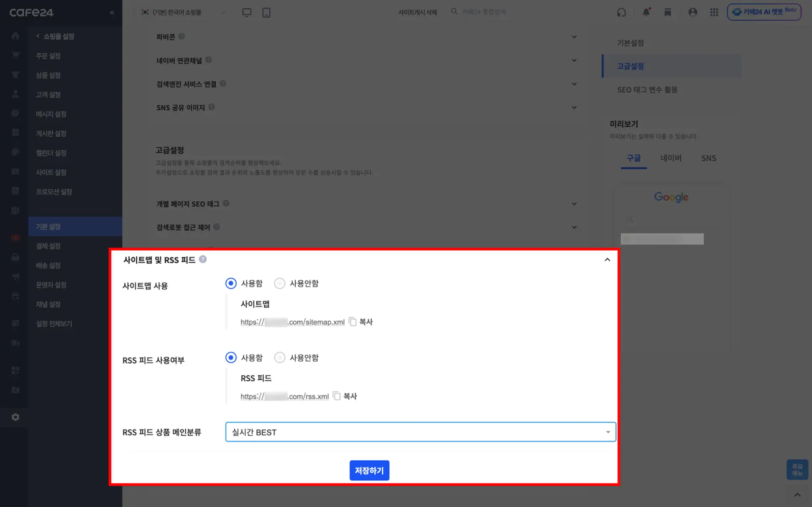Open the sitemap.xml URL link
812x507 pixels.
293,322
